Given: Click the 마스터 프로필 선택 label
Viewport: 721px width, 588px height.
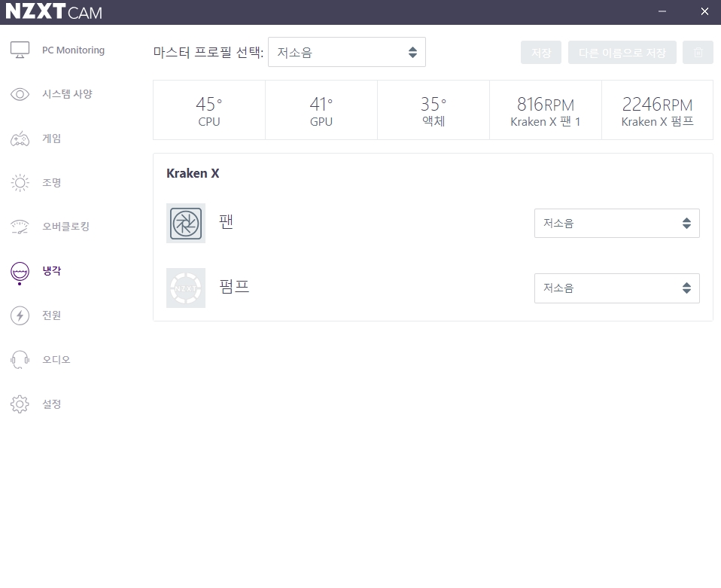Looking at the screenshot, I should point(208,52).
